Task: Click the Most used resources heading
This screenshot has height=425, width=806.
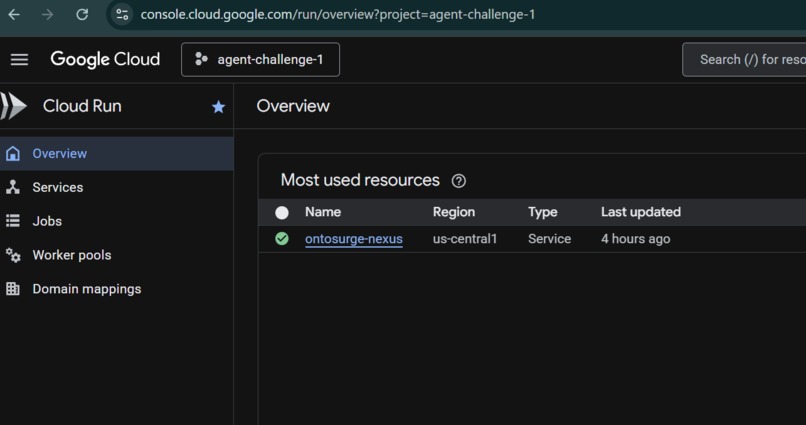Action: [x=360, y=180]
